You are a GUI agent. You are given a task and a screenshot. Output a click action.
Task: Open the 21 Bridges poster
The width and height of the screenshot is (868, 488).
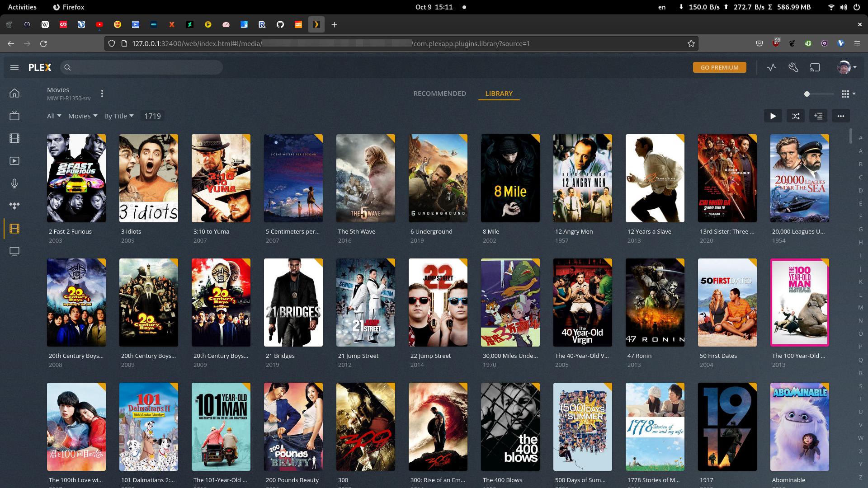pos(293,302)
